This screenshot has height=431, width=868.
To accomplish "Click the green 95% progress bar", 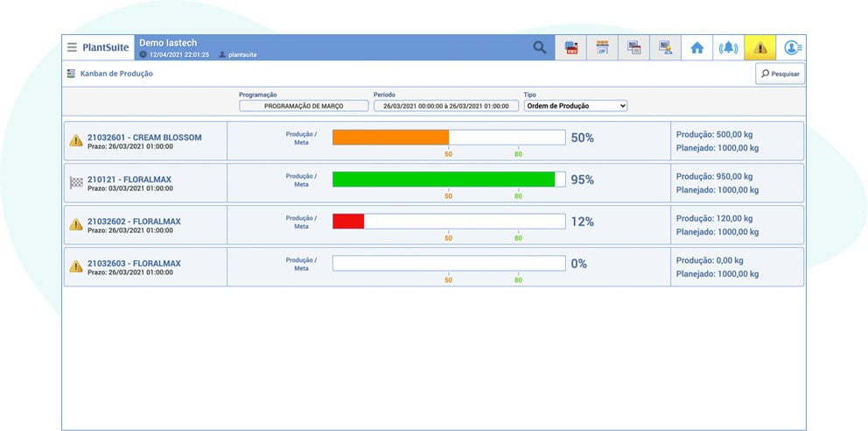I will coord(444,180).
